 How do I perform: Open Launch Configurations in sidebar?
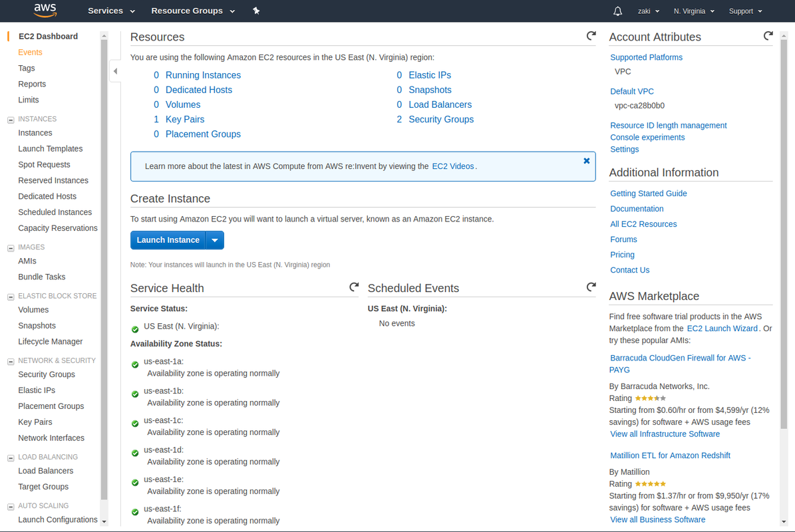(x=58, y=519)
